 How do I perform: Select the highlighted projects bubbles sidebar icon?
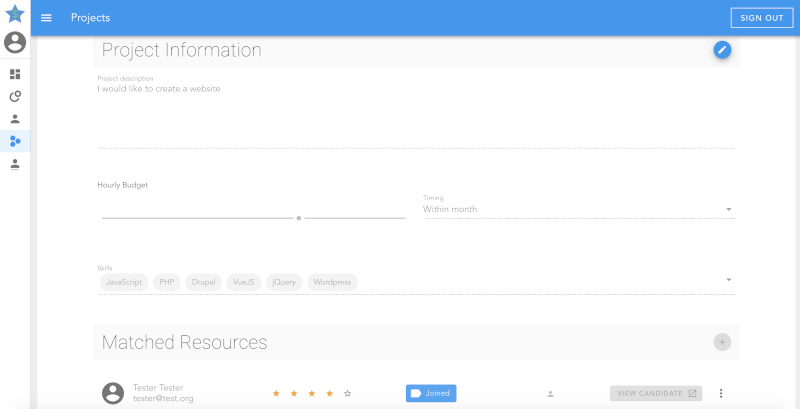coord(15,141)
